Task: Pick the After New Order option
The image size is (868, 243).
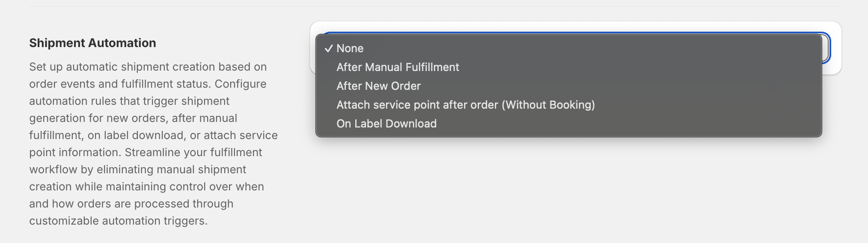Action: [378, 86]
